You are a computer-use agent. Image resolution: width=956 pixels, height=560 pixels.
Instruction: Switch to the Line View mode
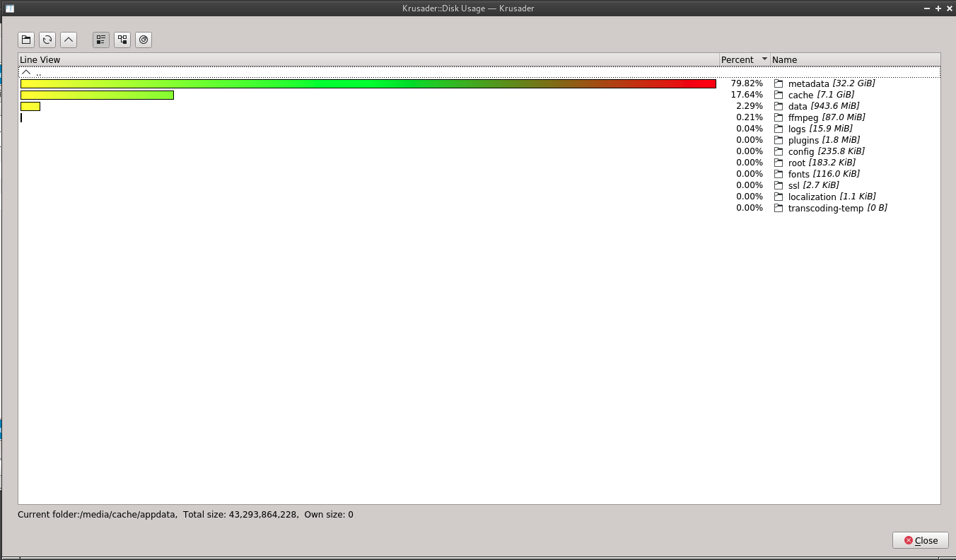click(101, 40)
